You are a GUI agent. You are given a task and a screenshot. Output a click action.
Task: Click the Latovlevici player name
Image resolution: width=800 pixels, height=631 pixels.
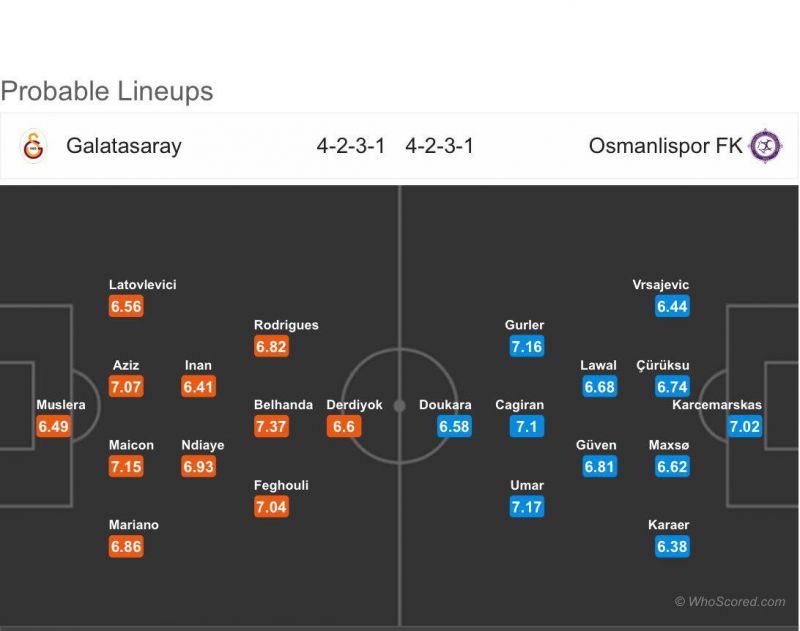(x=142, y=285)
